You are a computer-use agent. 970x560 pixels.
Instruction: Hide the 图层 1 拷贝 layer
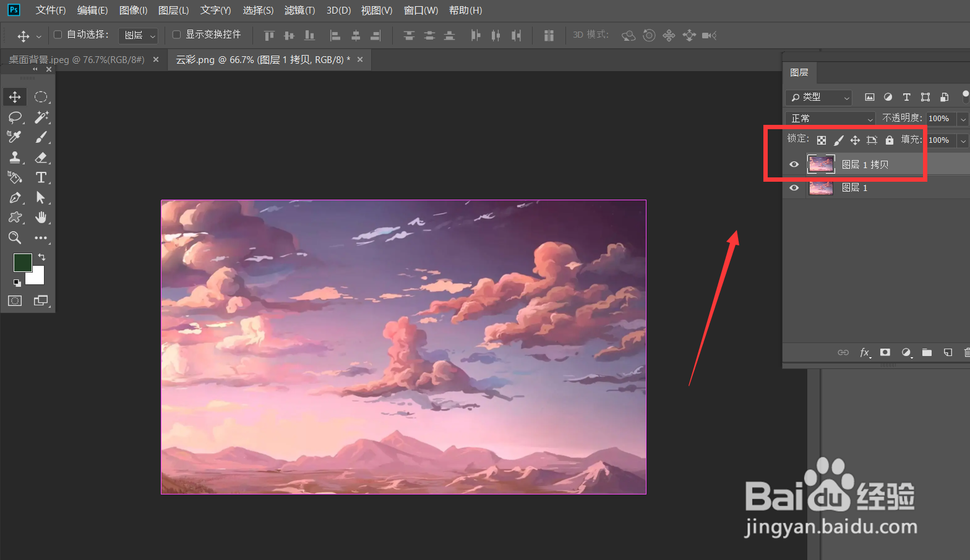[x=794, y=164]
